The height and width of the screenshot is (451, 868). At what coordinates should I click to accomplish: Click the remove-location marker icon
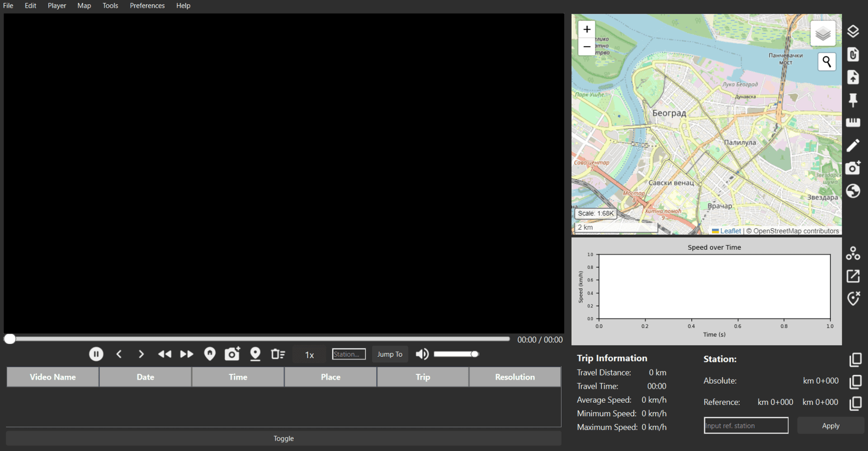point(854,299)
